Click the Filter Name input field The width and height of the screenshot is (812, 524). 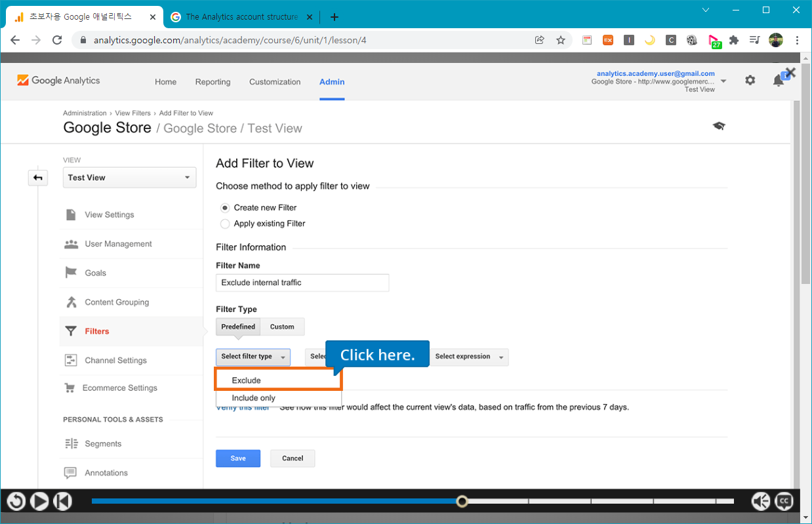click(x=302, y=283)
